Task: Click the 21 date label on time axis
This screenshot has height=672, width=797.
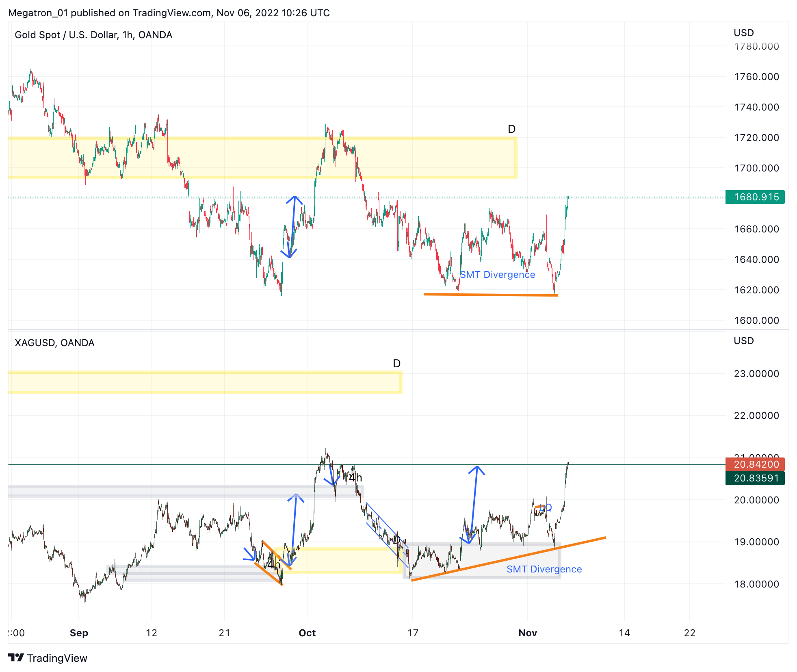Action: pos(224,633)
